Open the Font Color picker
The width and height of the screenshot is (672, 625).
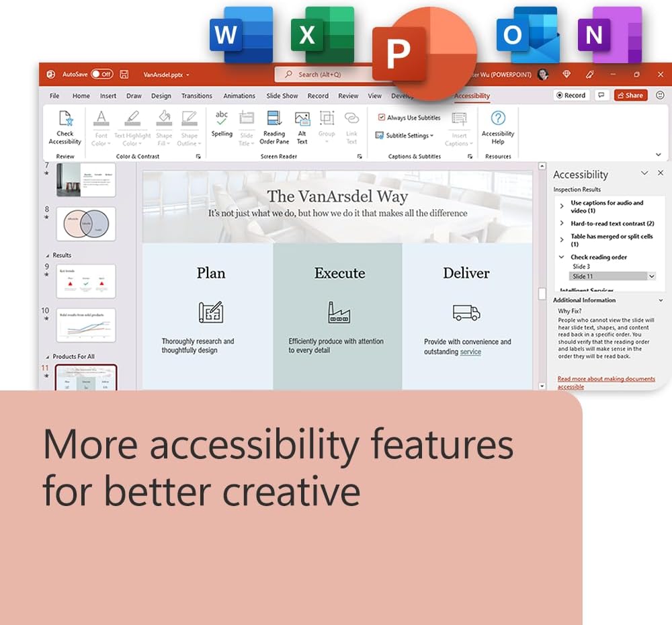click(x=101, y=128)
